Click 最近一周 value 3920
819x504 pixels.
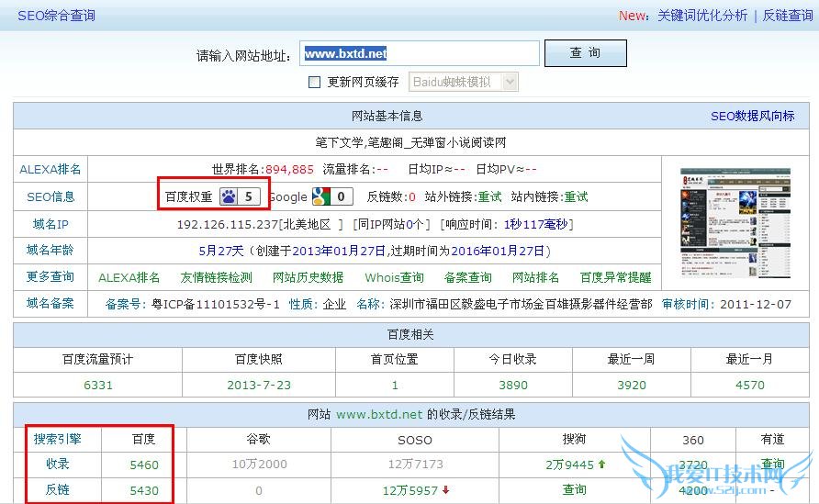(x=632, y=386)
